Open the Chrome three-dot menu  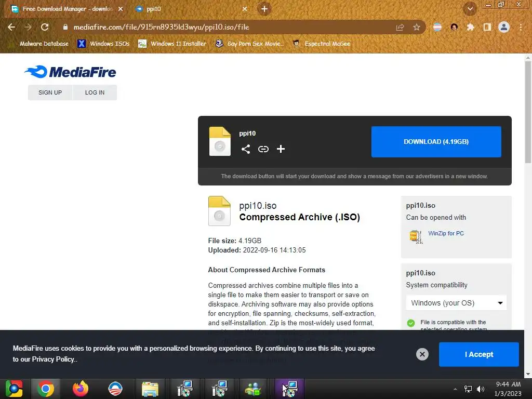[521, 27]
